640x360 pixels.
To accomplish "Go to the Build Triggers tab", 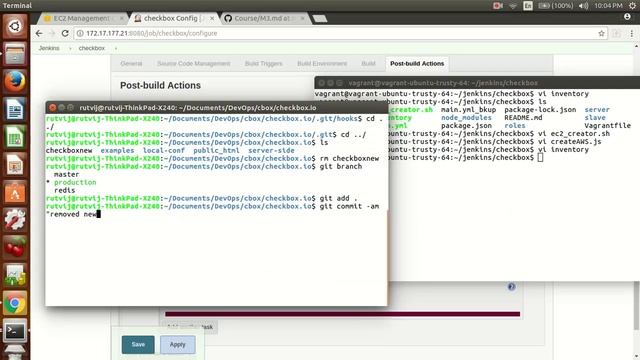I will (x=264, y=64).
